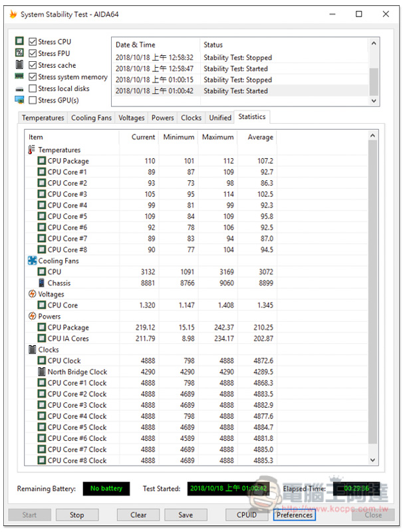403x532 pixels.
Task: Click the AIDA64 flame icon in title bar
Action: coord(13,14)
